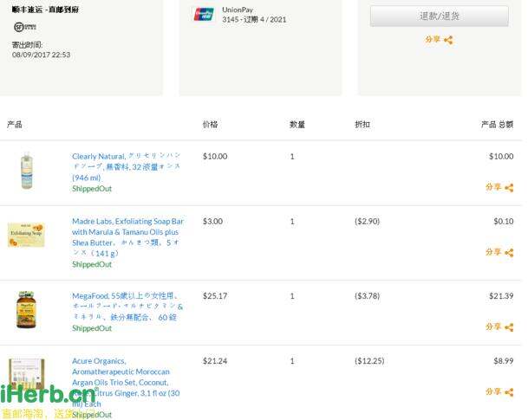
Task: Select the ($3.78) discount value
Action: point(367,296)
